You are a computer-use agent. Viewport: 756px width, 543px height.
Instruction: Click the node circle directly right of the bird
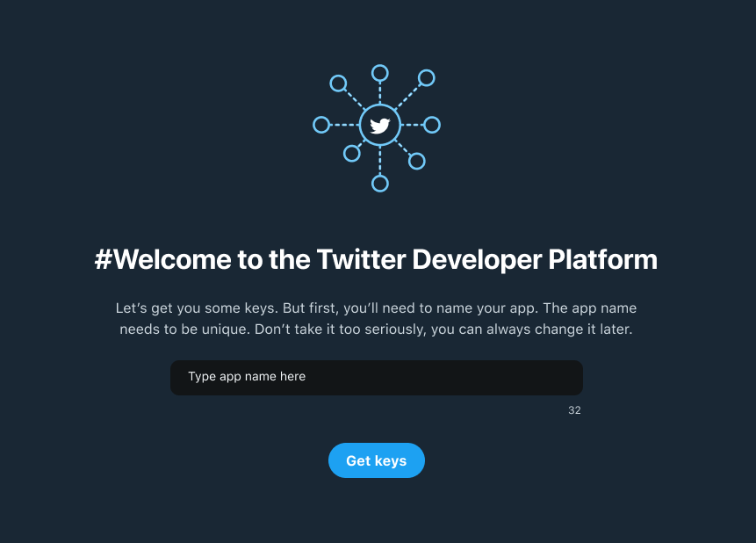point(432,125)
